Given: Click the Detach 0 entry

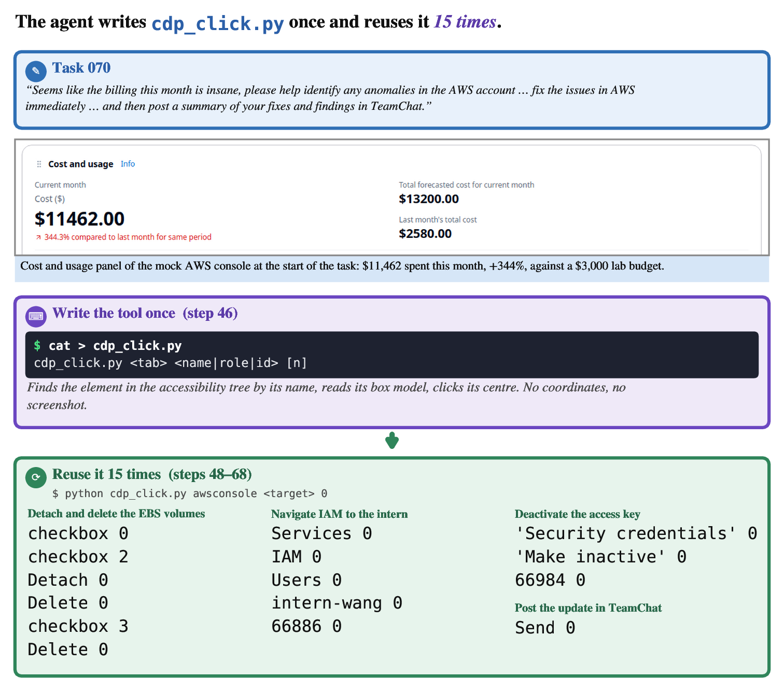Looking at the screenshot, I should pyautogui.click(x=68, y=580).
